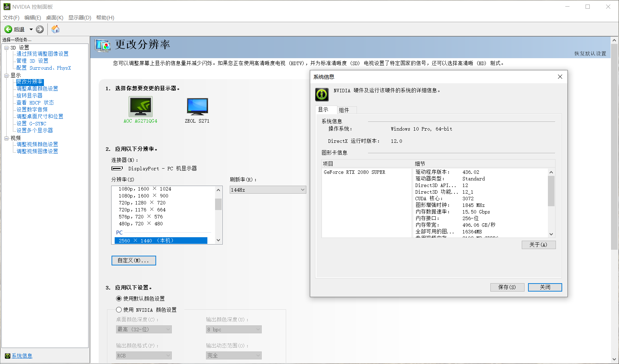Click 保存(S) in the system info dialog
This screenshot has height=364, width=619.
click(x=507, y=287)
